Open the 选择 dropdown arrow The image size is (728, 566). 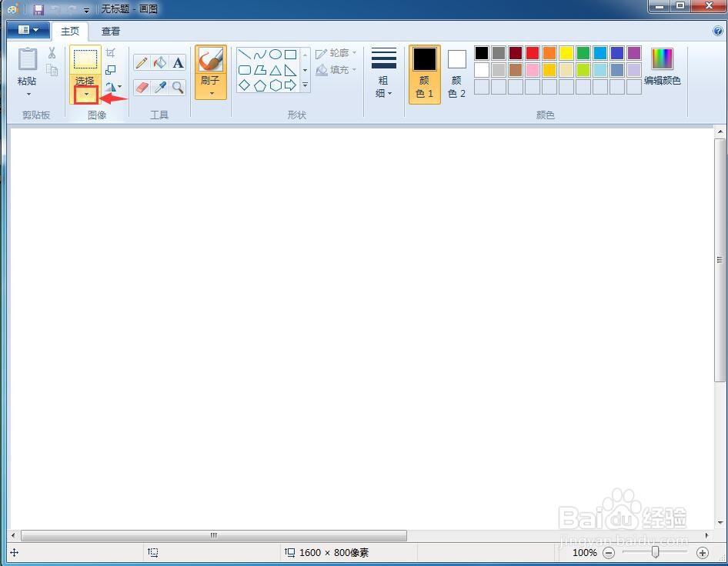[86, 95]
